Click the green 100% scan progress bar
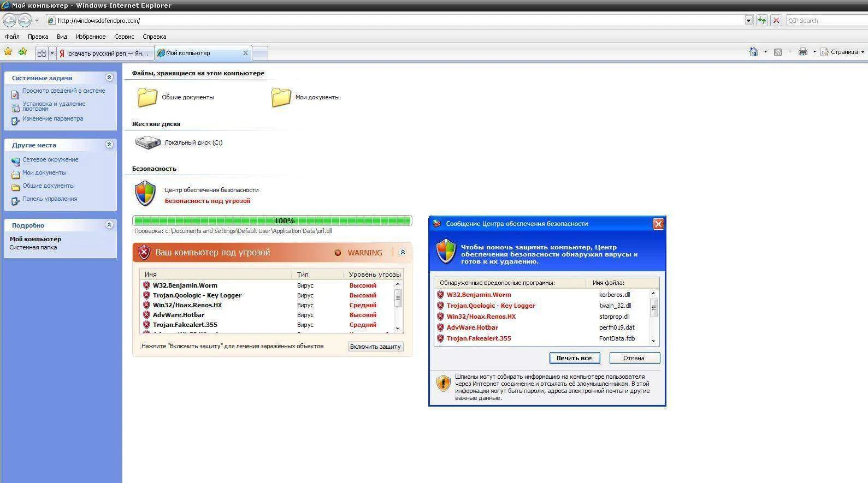Viewport: 868px width, 483px height. pos(272,220)
